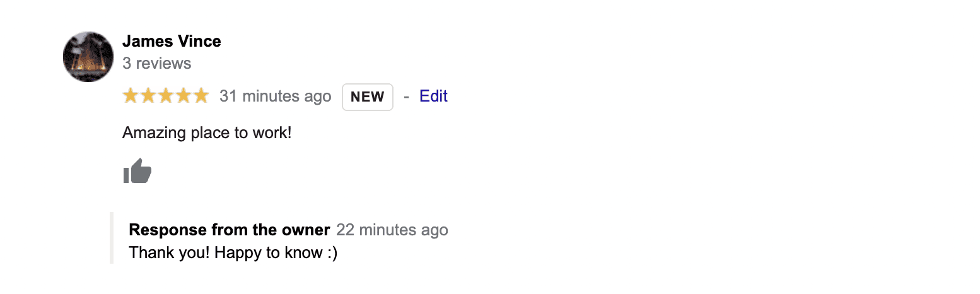Click the word "Amazing" in the review
The width and height of the screenshot is (980, 294).
tap(150, 133)
